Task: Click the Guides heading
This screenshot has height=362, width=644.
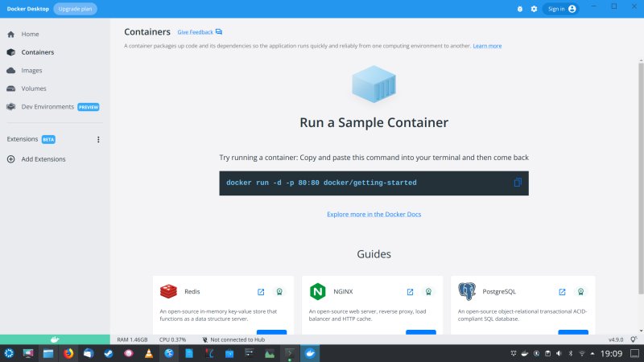Action: click(374, 254)
